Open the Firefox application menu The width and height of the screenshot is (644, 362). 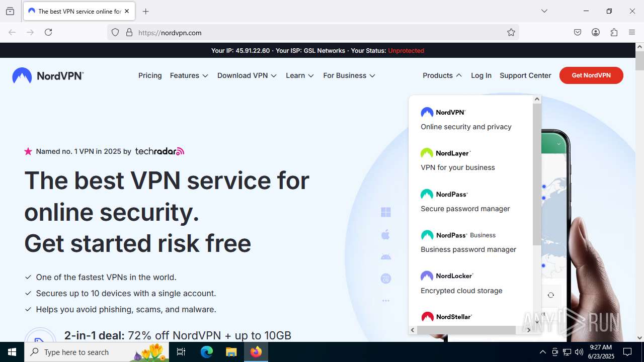(632, 32)
